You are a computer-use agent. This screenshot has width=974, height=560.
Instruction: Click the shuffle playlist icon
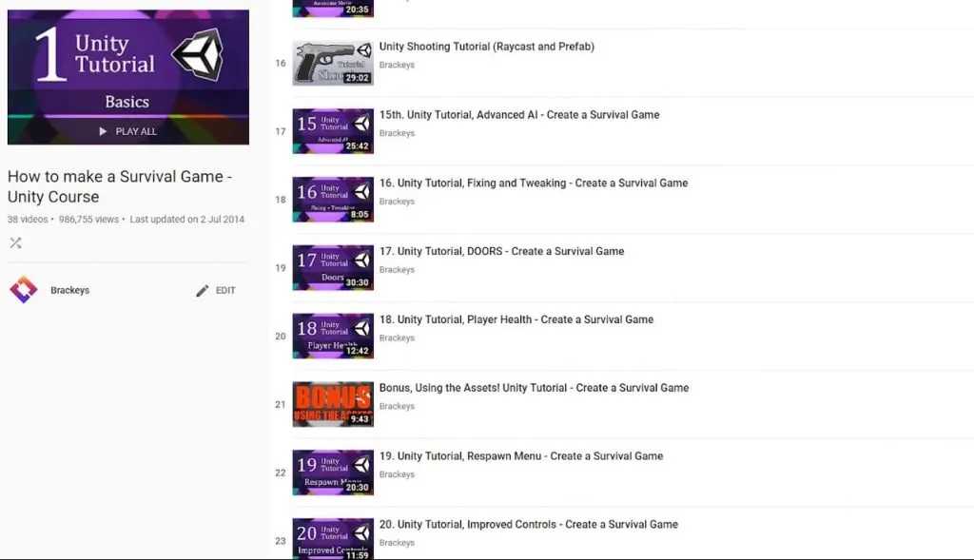pyautogui.click(x=15, y=242)
